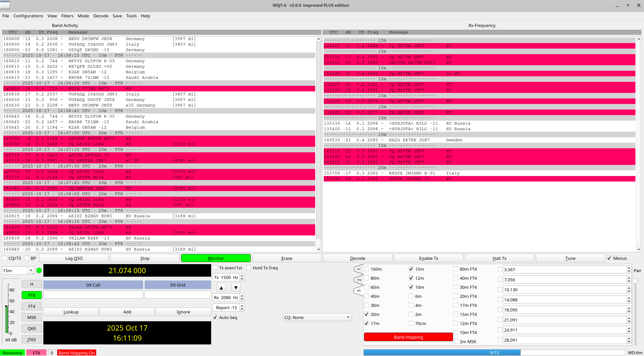644x356 pixels.
Task: Increase the Report -15 spinner value
Action: [242, 306]
